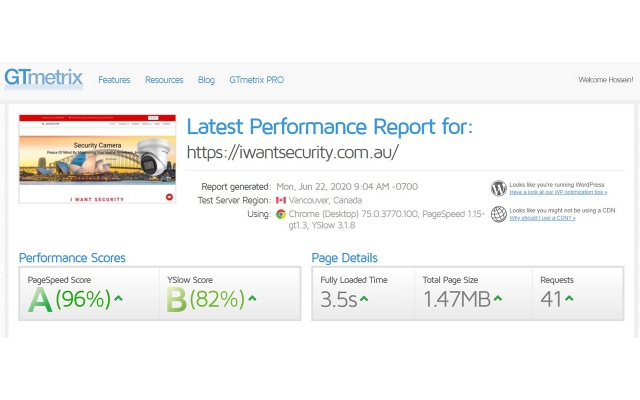Click the 'PageSpeed Score' label
This screenshot has width=640, height=400.
pos(59,280)
